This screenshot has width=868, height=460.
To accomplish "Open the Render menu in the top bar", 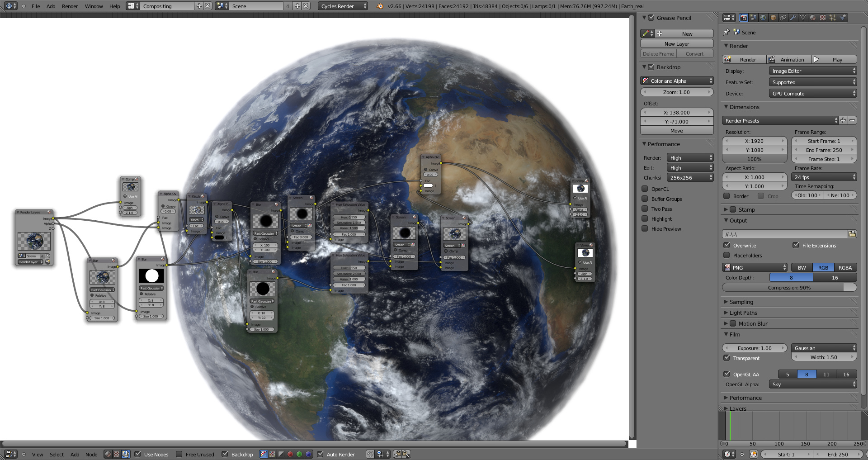I will [x=70, y=6].
